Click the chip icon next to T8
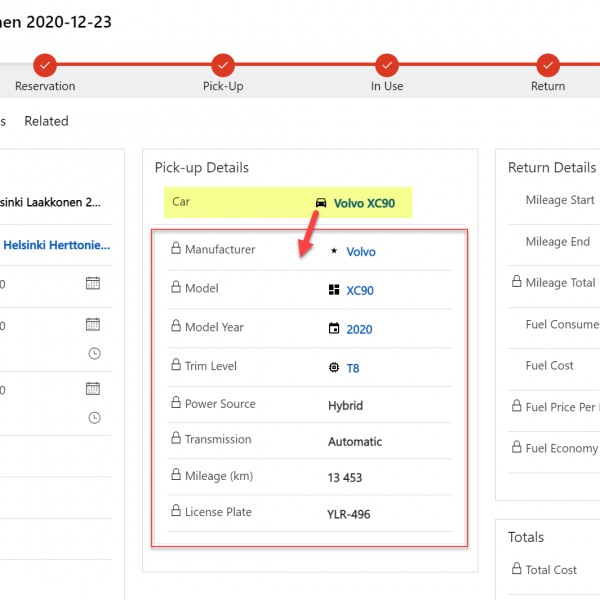600x600 pixels. 334,367
